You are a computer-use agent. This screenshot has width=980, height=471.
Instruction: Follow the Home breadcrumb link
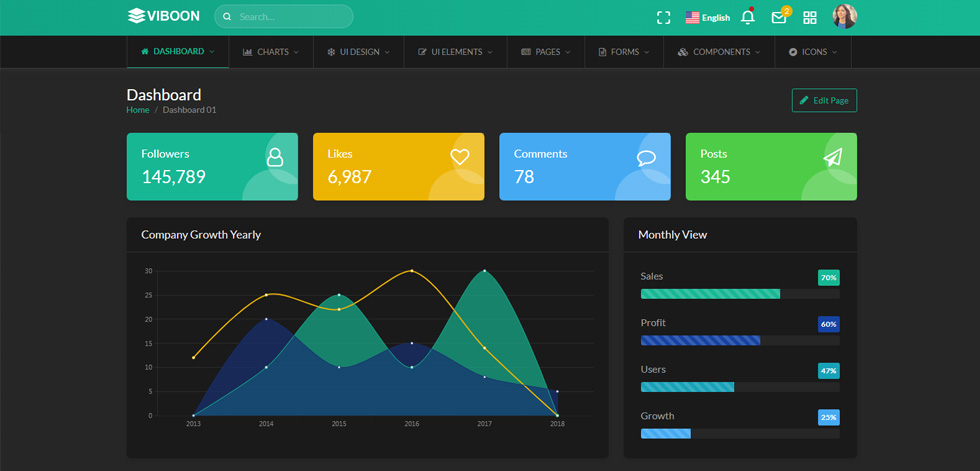pyautogui.click(x=138, y=110)
